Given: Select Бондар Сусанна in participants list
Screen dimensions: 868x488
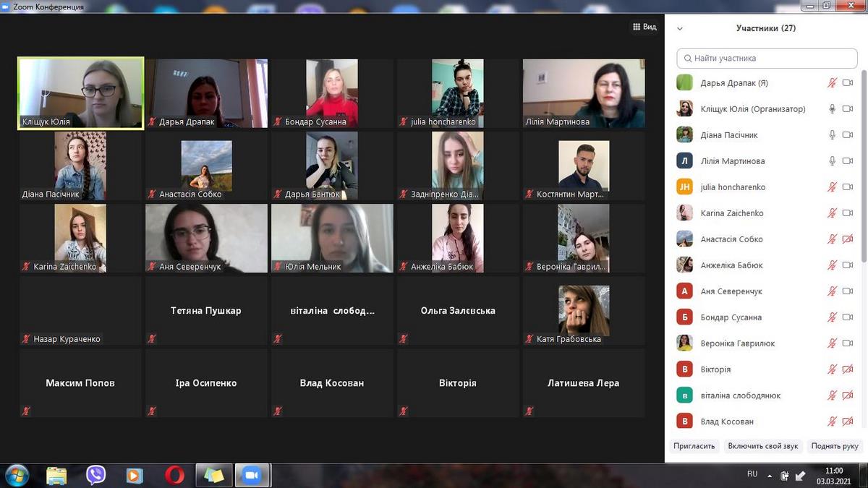Looking at the screenshot, I should (731, 317).
